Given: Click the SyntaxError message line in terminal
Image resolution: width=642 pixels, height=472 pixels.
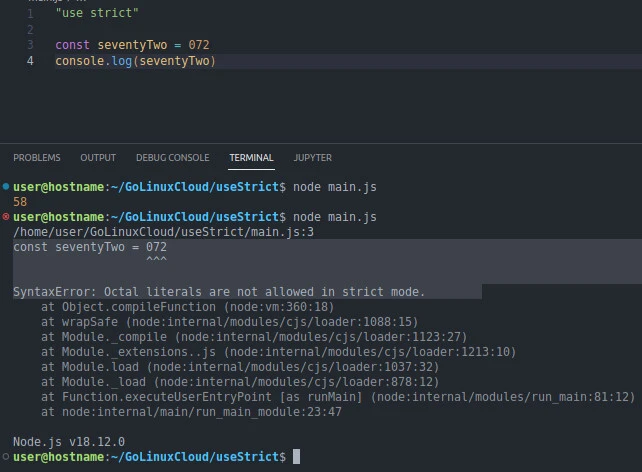Looking at the screenshot, I should coord(219,292).
